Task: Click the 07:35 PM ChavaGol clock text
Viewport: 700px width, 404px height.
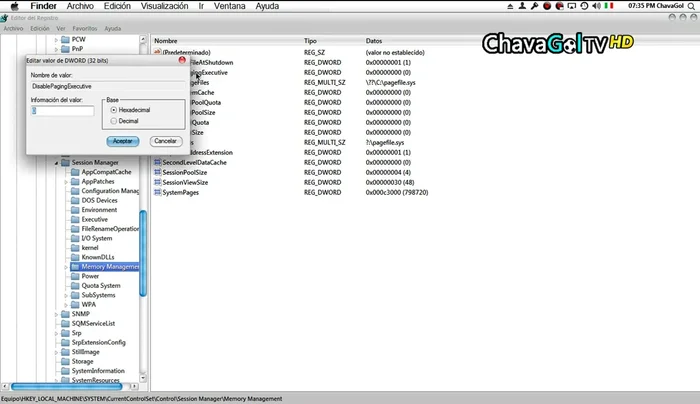Action: point(656,6)
